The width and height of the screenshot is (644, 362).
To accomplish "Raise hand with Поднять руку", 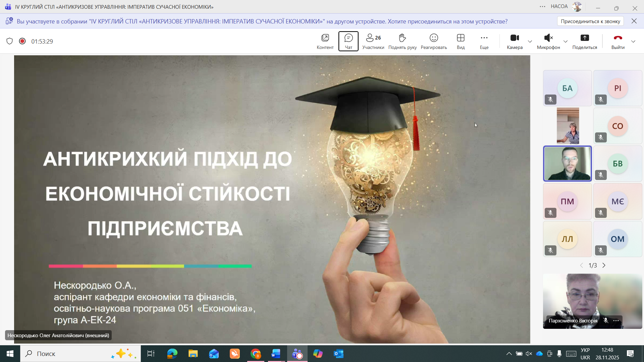I will pyautogui.click(x=402, y=41).
